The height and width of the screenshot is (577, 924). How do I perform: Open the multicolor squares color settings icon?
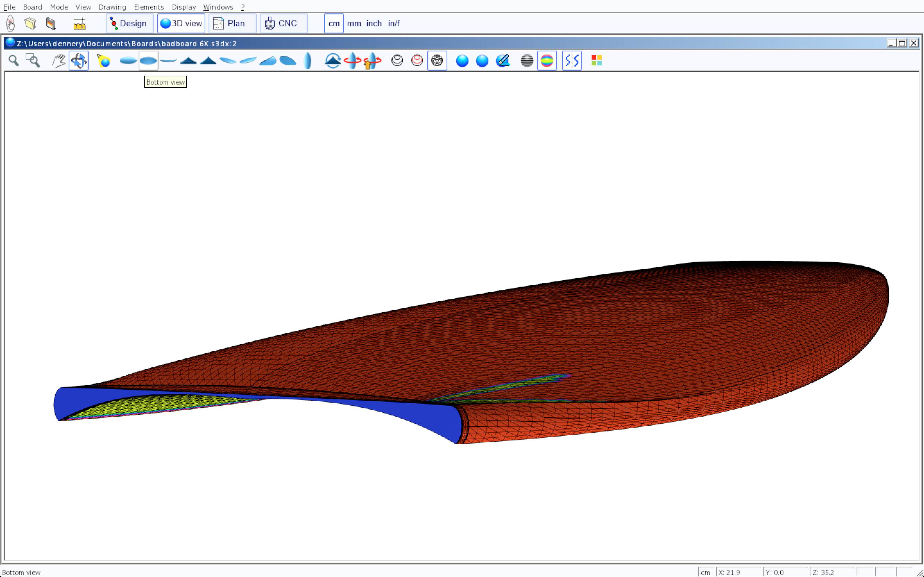pyautogui.click(x=596, y=61)
